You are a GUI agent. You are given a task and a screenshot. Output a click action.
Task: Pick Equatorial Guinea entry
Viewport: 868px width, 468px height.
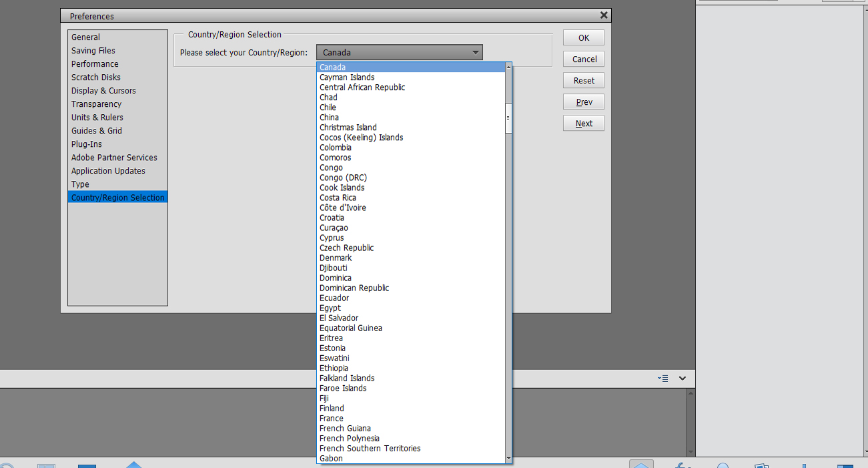pyautogui.click(x=411, y=327)
